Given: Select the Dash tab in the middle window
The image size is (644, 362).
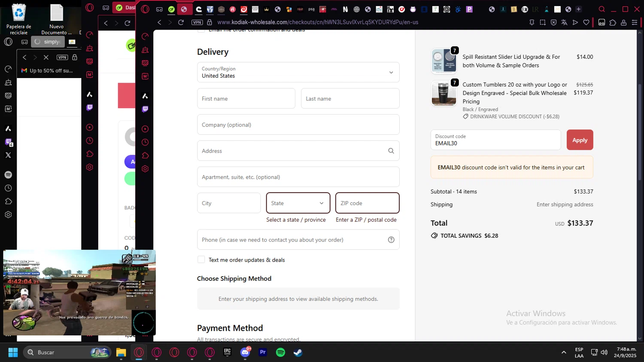Looking at the screenshot, I should coord(125,7).
